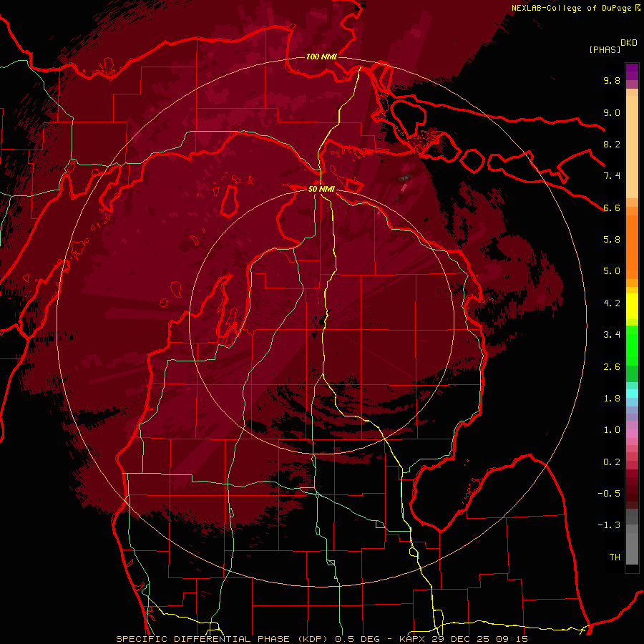Select the 9.8 value on the color scale
The height and width of the screenshot is (644, 644).
pos(612,80)
